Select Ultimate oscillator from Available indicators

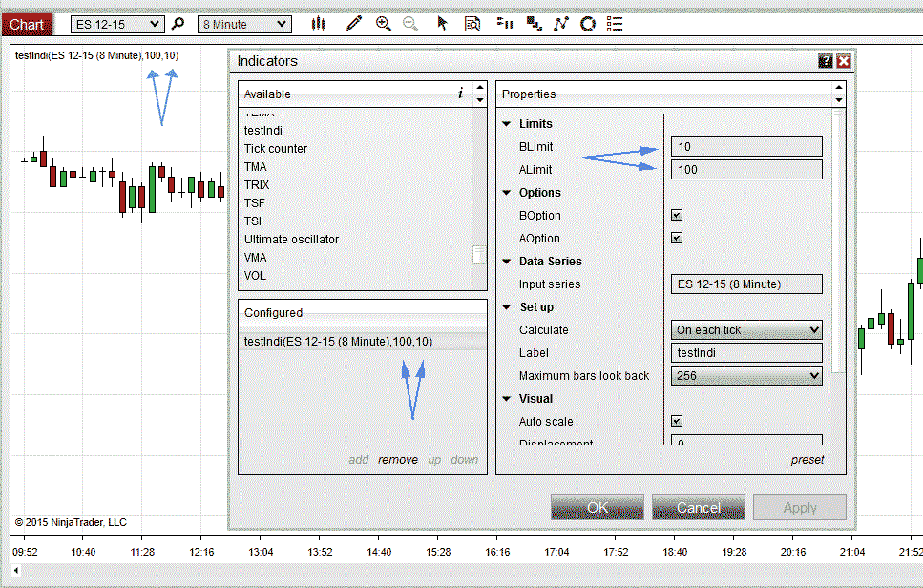[291, 240]
